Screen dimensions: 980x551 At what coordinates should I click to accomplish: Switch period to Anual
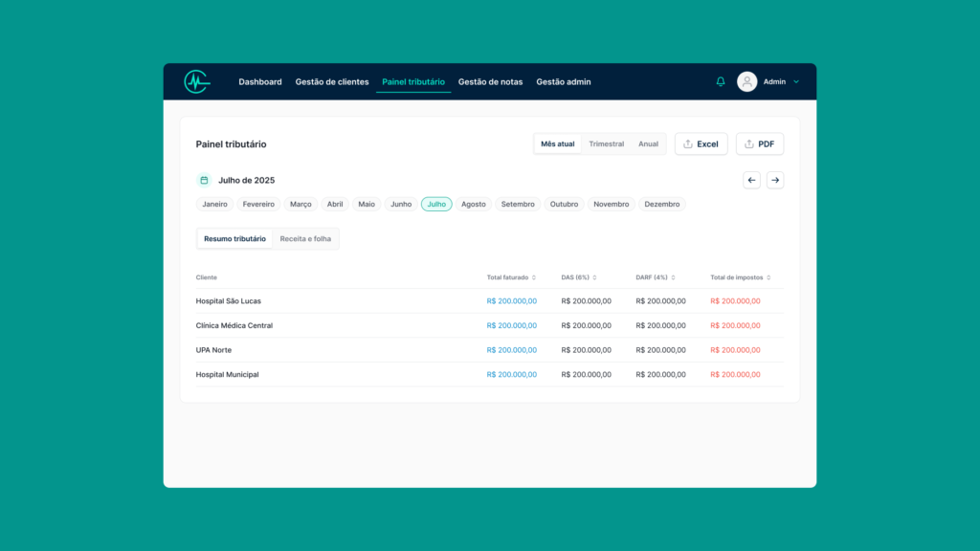click(648, 144)
